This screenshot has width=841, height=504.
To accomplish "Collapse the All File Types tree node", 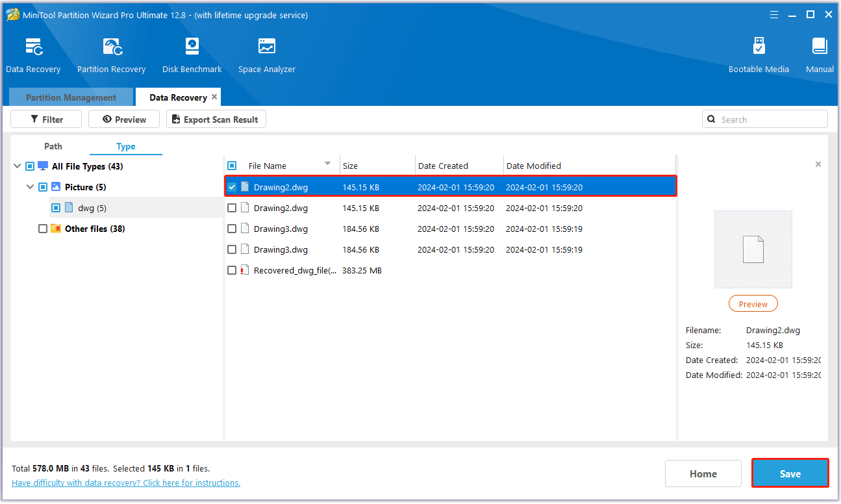I will coord(17,166).
